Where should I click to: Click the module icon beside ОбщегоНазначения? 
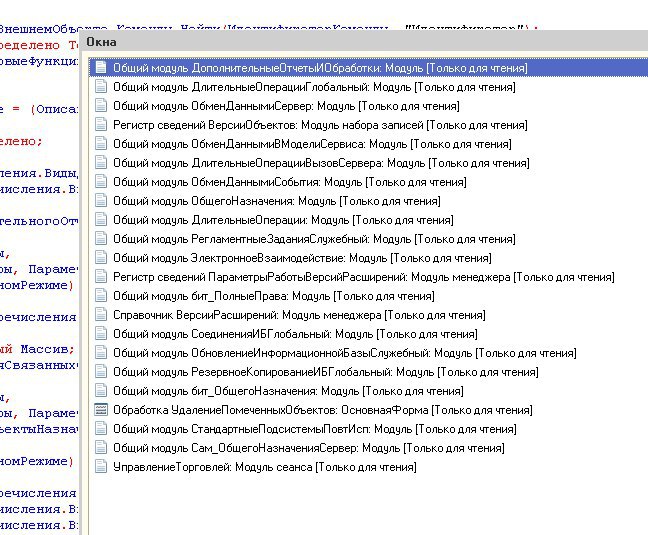(x=101, y=201)
